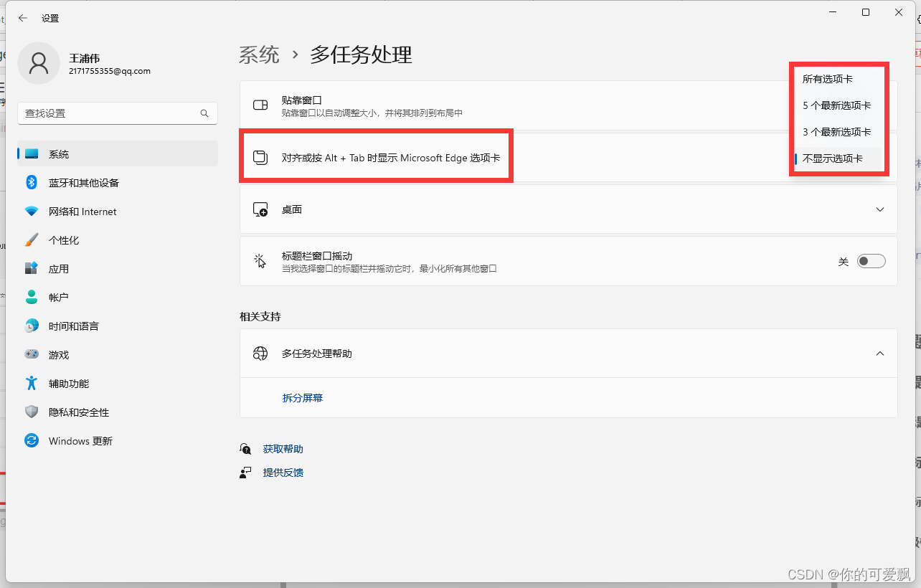The width and height of the screenshot is (921, 588).
Task: Click the 相关支持 heading text
Action: [260, 316]
